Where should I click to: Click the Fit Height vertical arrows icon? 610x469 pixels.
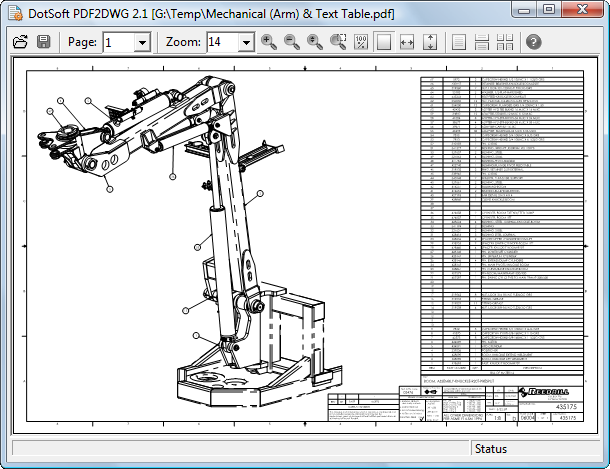pyautogui.click(x=430, y=42)
